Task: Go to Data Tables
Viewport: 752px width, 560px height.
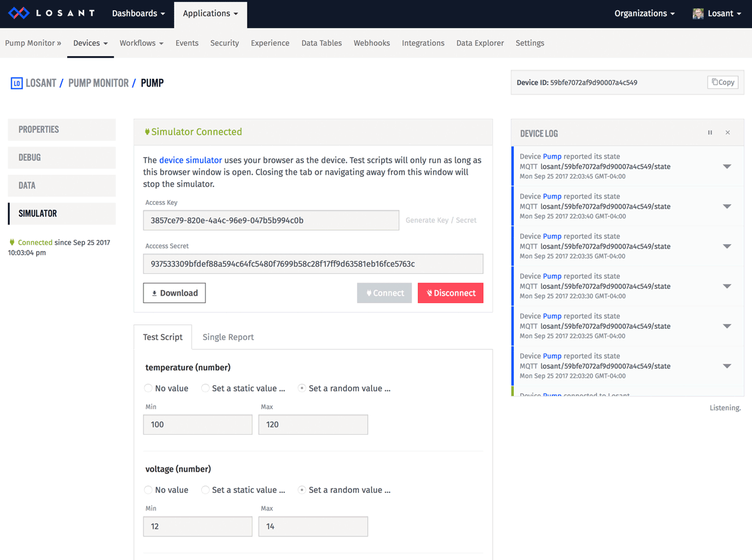Action: tap(321, 43)
